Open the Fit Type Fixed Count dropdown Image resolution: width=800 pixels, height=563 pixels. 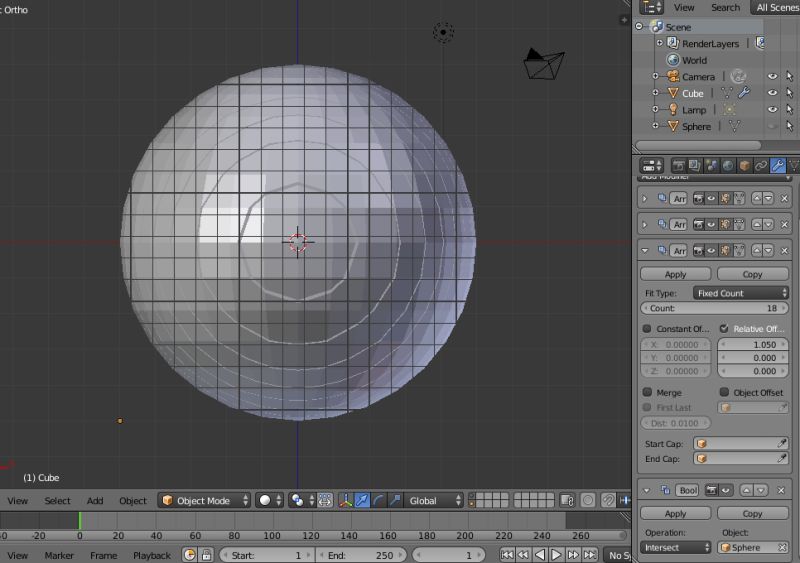[741, 293]
